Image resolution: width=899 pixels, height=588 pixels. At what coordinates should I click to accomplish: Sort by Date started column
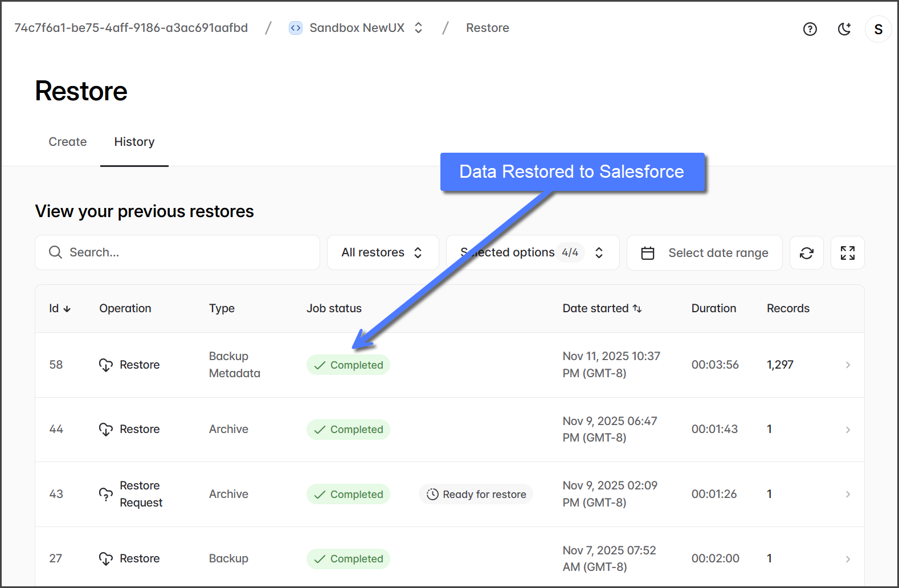602,308
